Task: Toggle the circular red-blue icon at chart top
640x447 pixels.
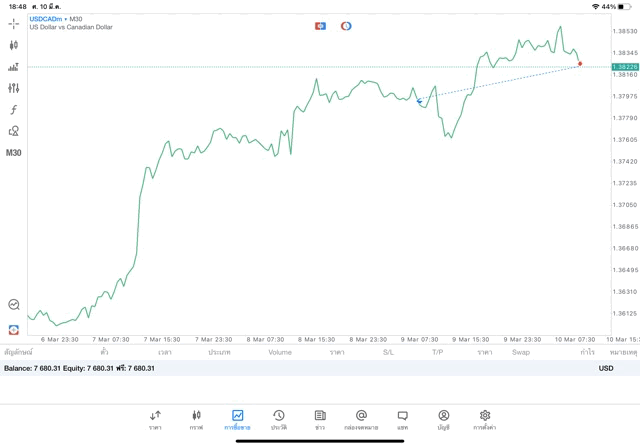Action: pyautogui.click(x=346, y=26)
